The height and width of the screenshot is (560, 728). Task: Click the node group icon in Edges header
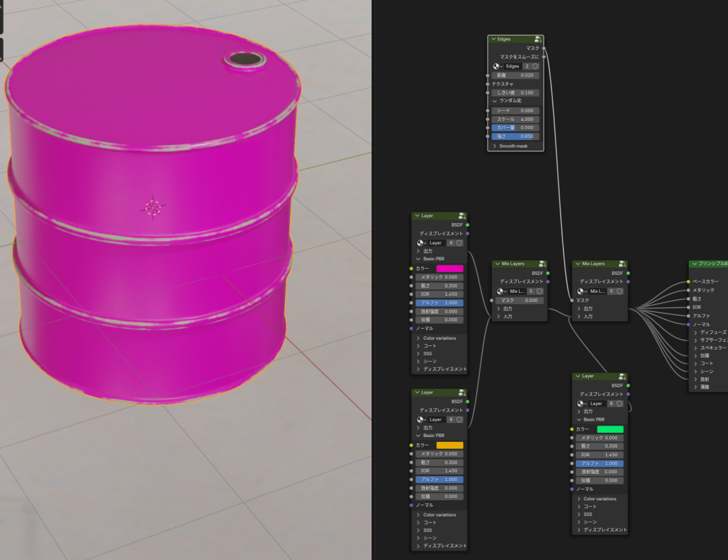coord(538,39)
